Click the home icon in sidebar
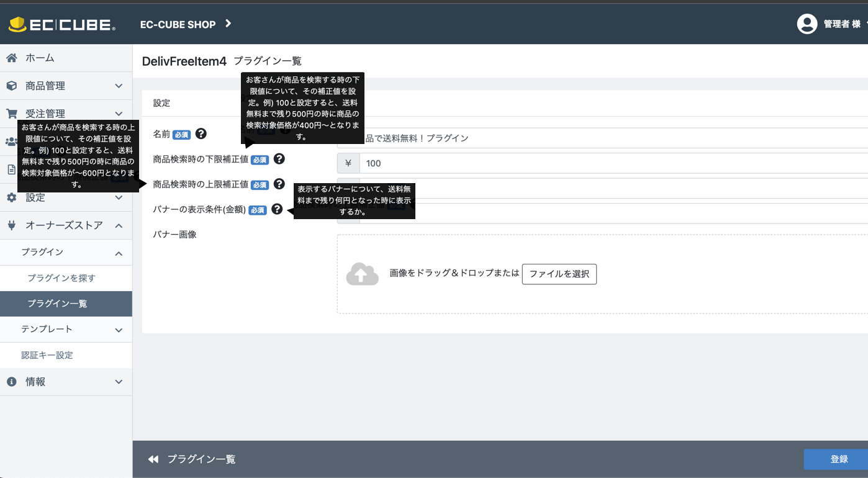This screenshot has width=868, height=478. (11, 58)
